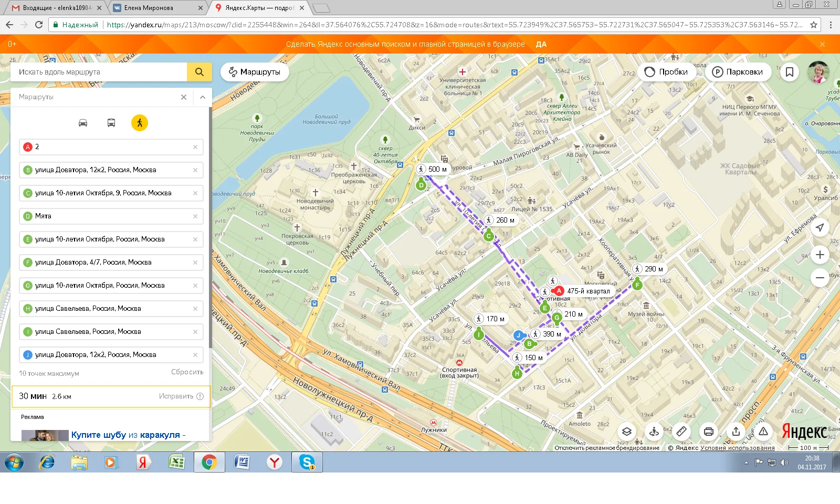
Task: Select the public transport bus icon
Action: point(111,123)
